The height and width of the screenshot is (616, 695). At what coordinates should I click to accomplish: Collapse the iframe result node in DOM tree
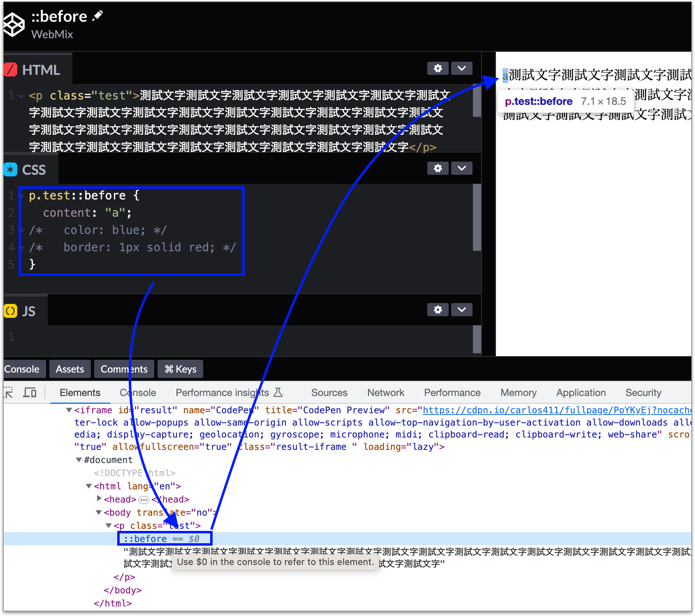(69, 410)
